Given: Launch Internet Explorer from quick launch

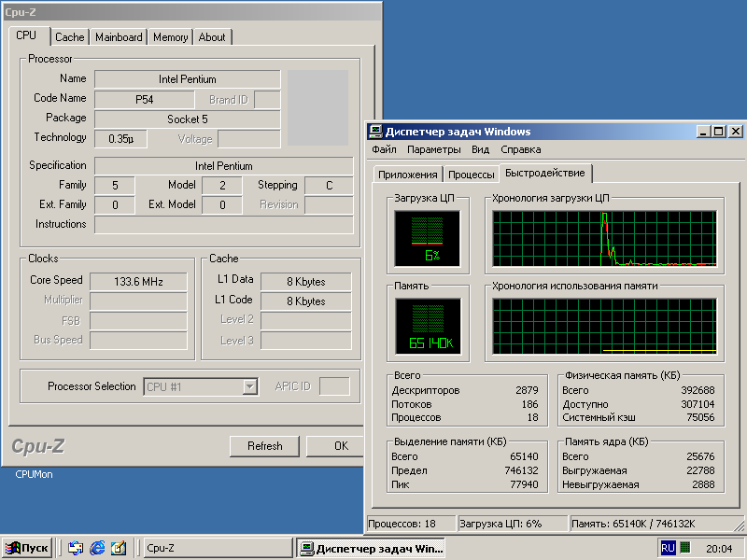Looking at the screenshot, I should (x=97, y=548).
